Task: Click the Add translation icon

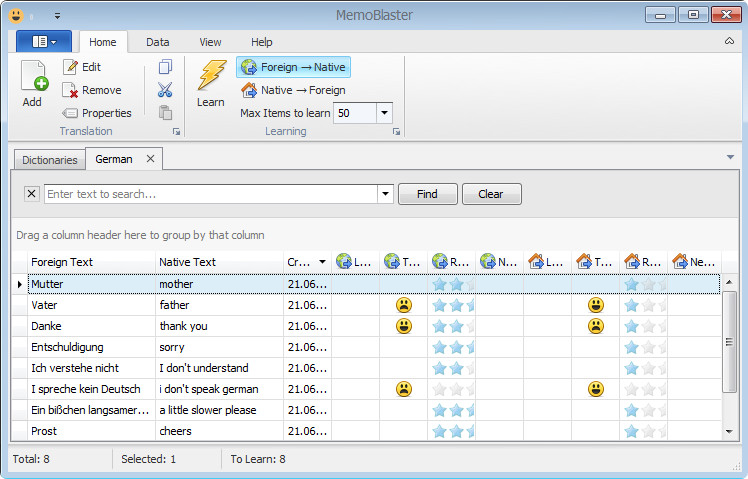Action: (33, 76)
